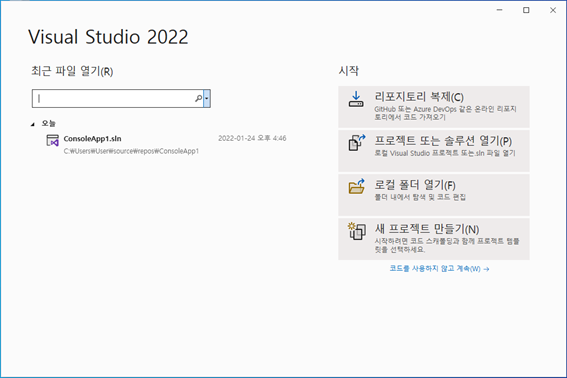This screenshot has height=378, width=567.
Task: Click the 최근 파일 열기(R) heading
Action: [x=72, y=71]
